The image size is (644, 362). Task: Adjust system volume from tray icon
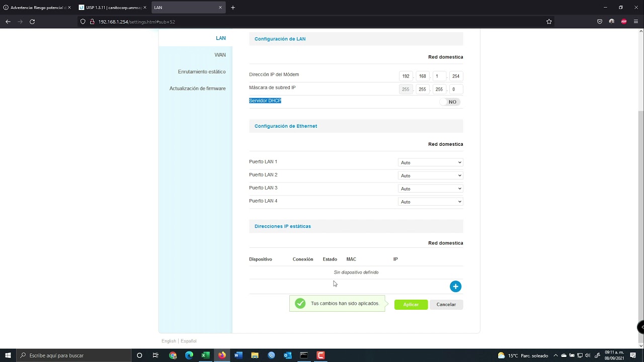587,355
